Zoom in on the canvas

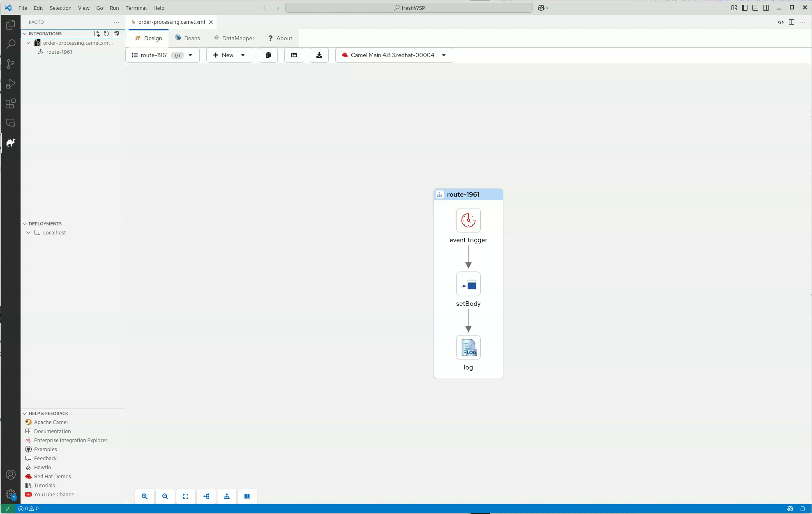(145, 496)
